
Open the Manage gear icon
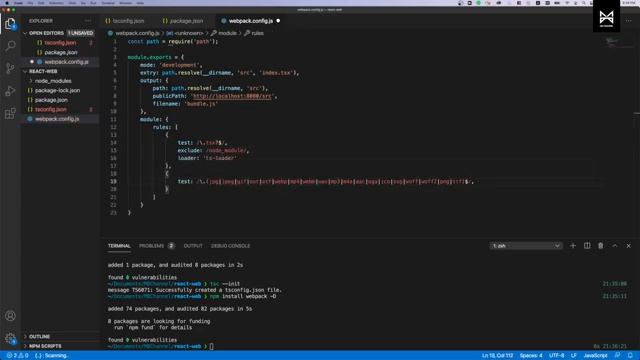(10, 338)
